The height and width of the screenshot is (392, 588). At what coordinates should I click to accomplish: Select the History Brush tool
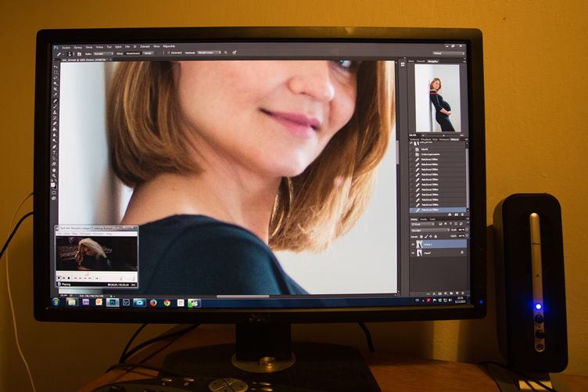pos(55,118)
